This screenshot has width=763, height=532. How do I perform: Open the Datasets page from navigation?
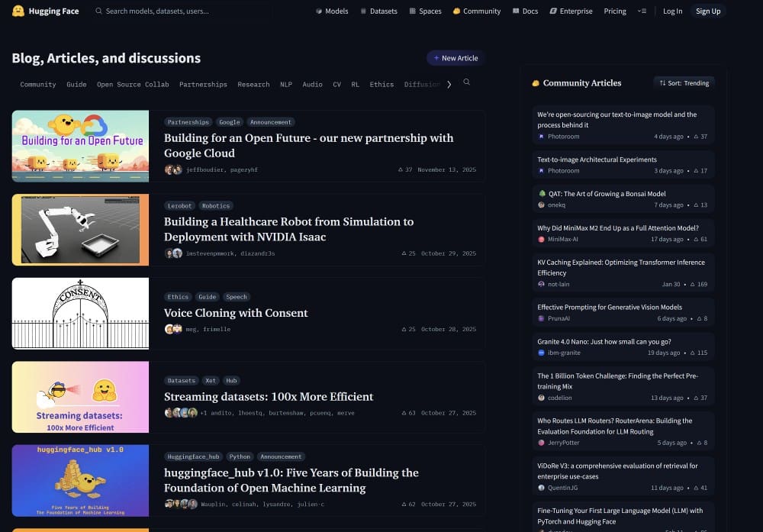tap(378, 11)
